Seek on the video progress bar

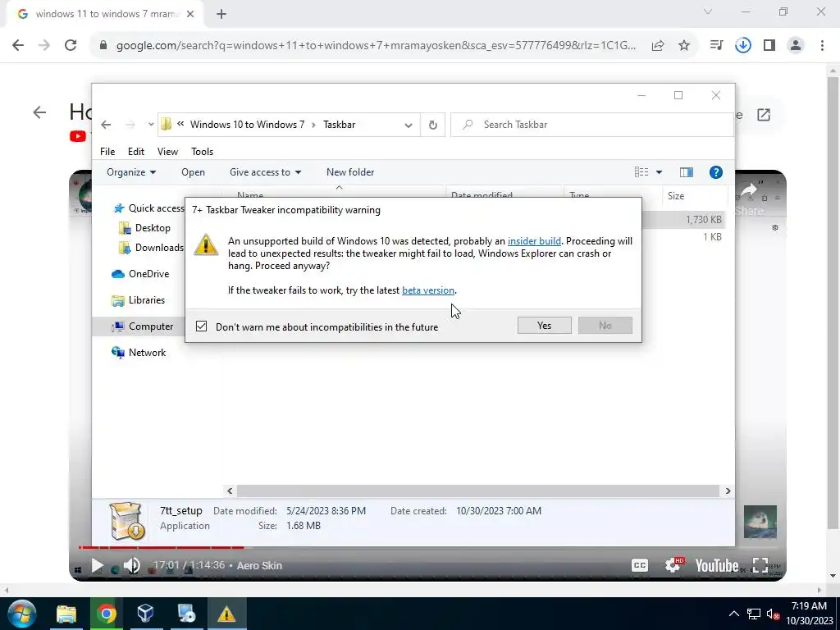click(x=427, y=547)
